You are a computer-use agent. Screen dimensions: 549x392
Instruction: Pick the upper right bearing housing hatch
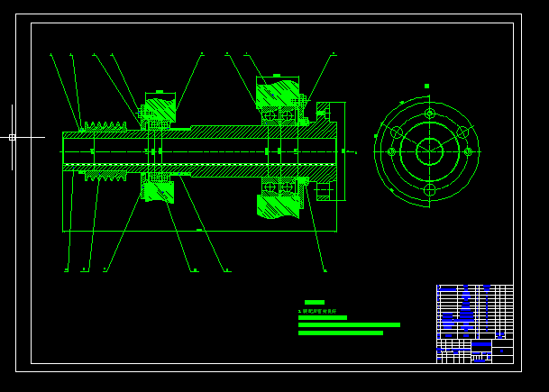click(278, 94)
